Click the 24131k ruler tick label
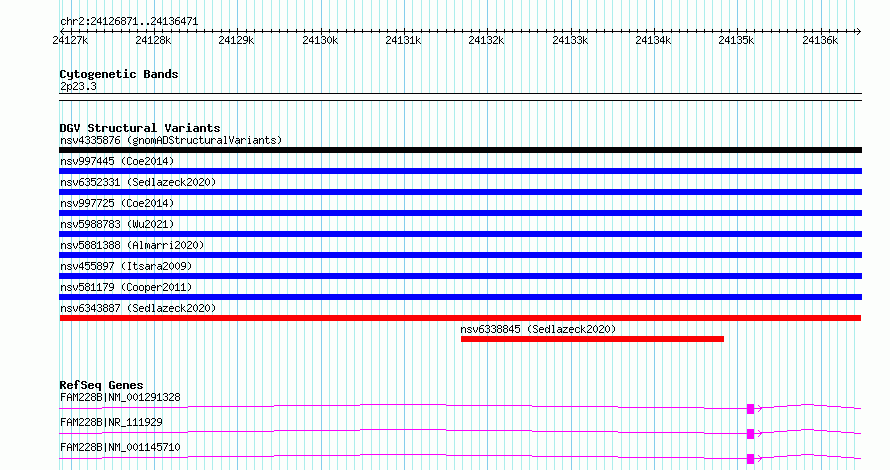This screenshot has width=890, height=470. (x=403, y=40)
